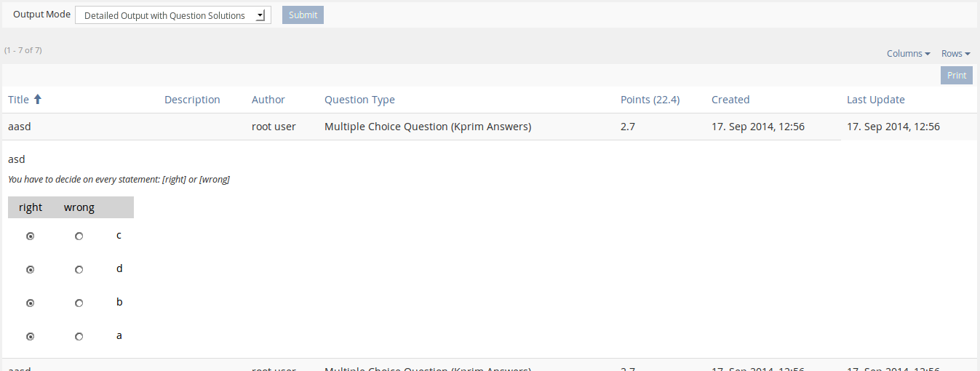Select 'wrong' radio for statement a

click(x=79, y=337)
